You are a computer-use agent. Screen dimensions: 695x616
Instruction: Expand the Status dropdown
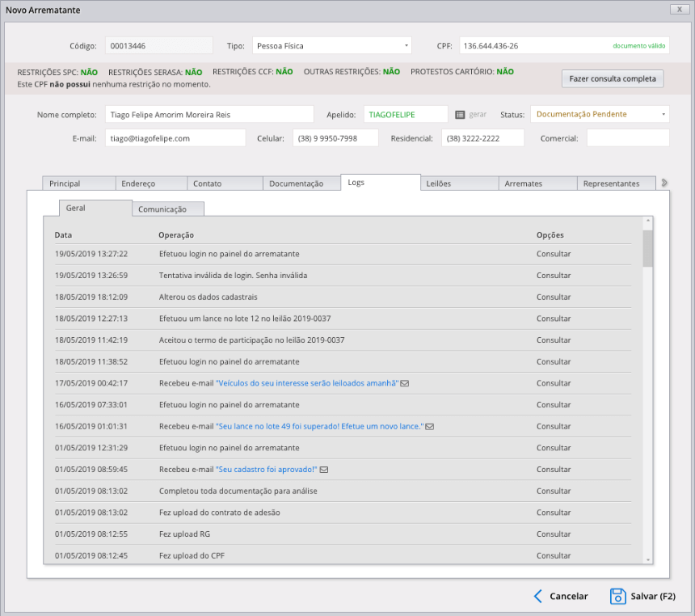tap(600, 115)
